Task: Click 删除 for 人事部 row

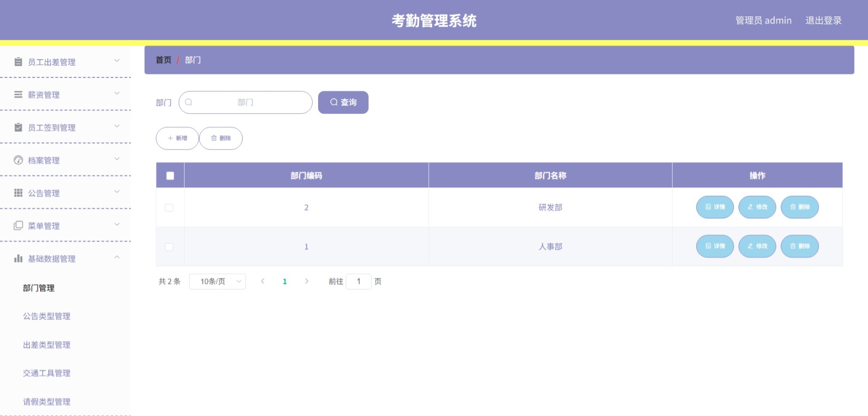Action: [x=800, y=246]
